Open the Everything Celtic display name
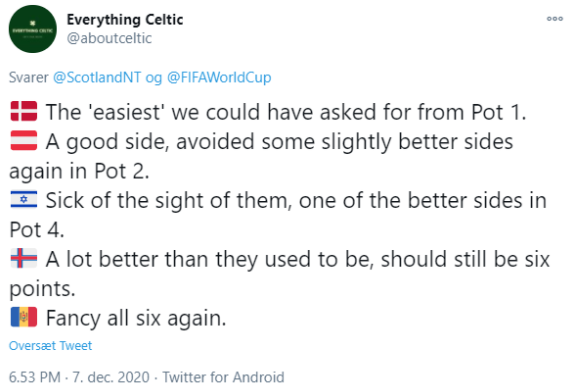The image size is (580, 392). click(x=125, y=20)
